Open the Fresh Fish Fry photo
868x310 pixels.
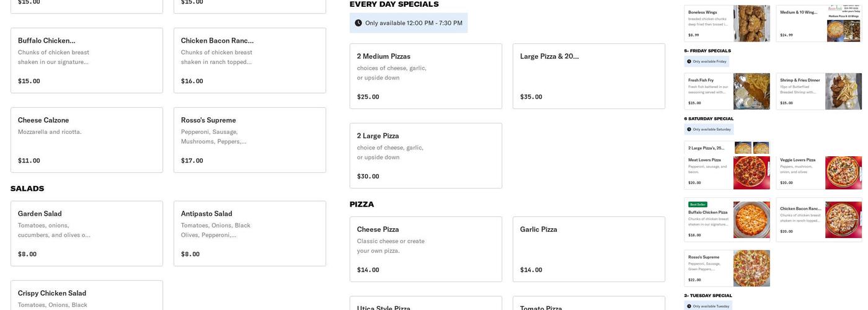[751, 92]
